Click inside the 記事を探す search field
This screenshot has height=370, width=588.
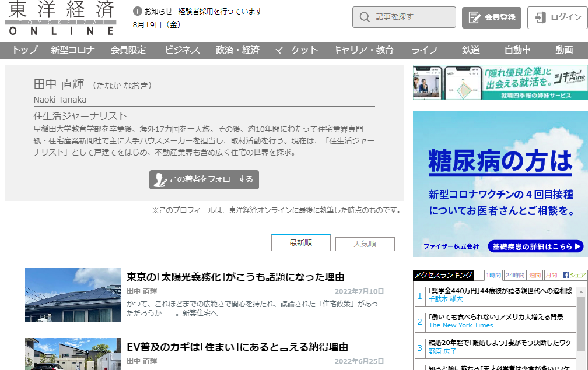pyautogui.click(x=408, y=17)
